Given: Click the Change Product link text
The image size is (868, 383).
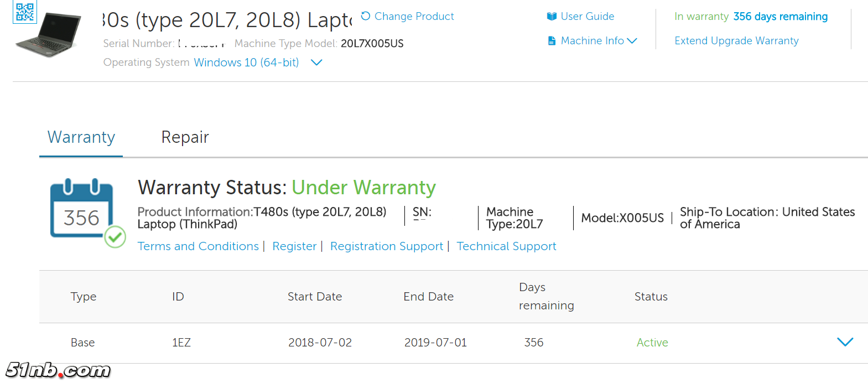Looking at the screenshot, I should click(x=414, y=17).
